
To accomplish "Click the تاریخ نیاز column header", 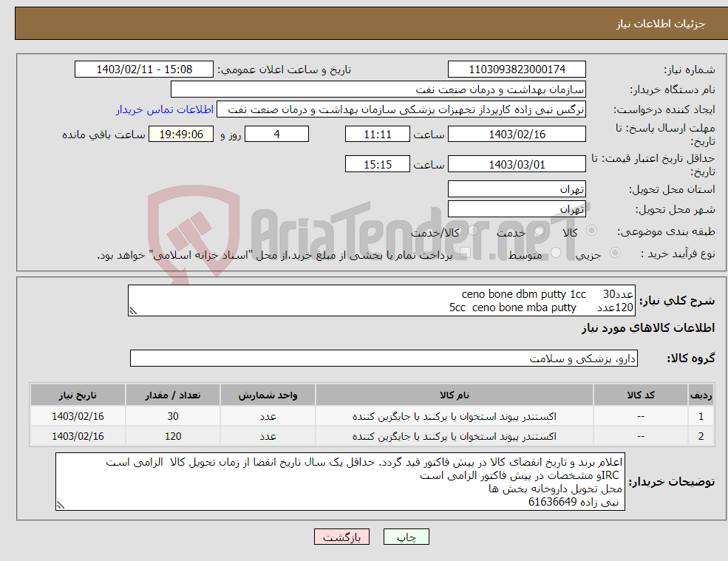I will pos(78,395).
